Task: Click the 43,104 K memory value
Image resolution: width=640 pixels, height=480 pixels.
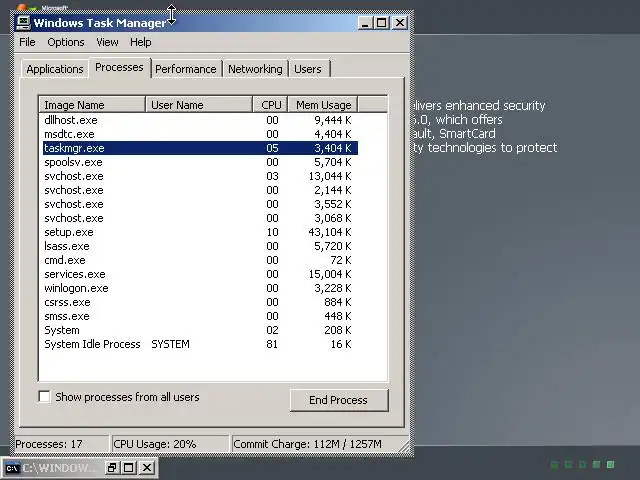Action: point(330,232)
